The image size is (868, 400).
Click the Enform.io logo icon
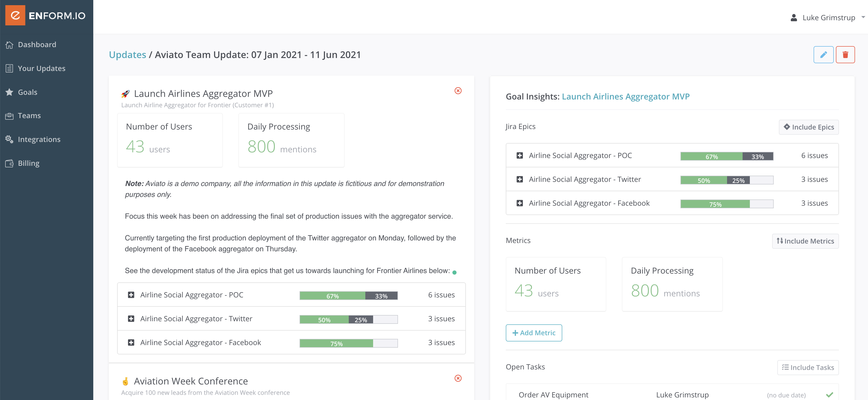click(15, 15)
